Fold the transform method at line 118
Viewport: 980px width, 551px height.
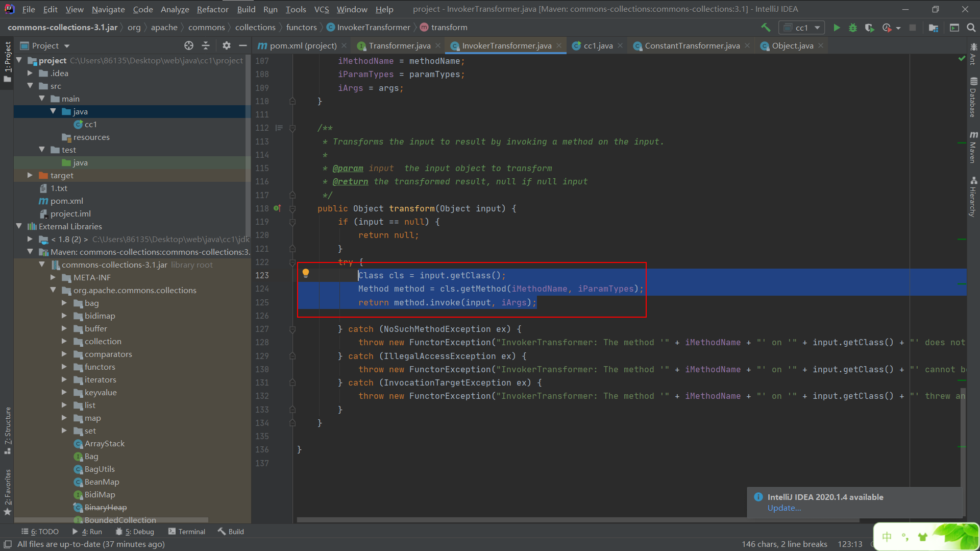tap(292, 208)
